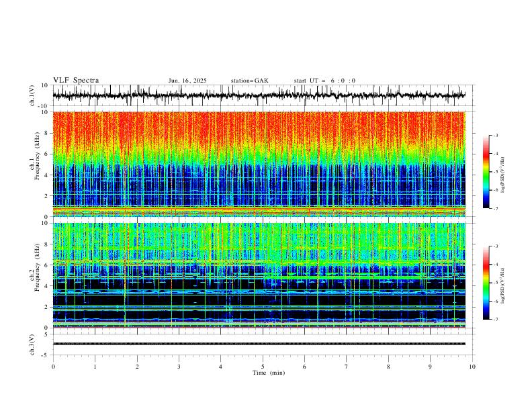Image resolution: width=532 pixels, height=411 pixels.
Task: Click '-4' label on ch.2 colorbar
Action: coord(495,265)
